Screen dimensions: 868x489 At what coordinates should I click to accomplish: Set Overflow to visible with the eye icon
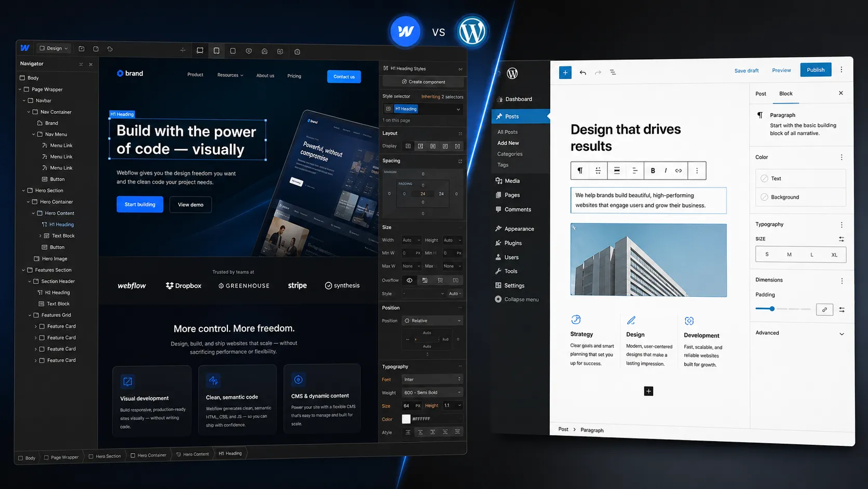click(x=410, y=280)
